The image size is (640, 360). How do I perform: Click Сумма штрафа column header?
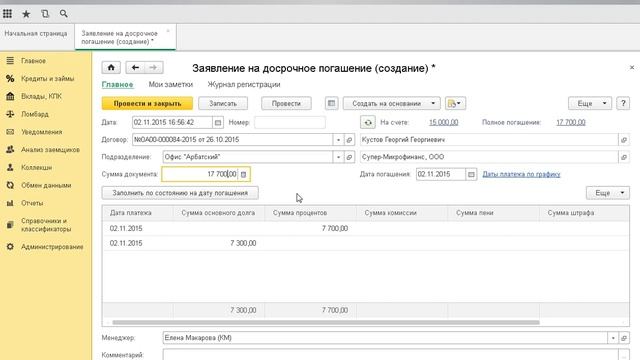pos(584,213)
